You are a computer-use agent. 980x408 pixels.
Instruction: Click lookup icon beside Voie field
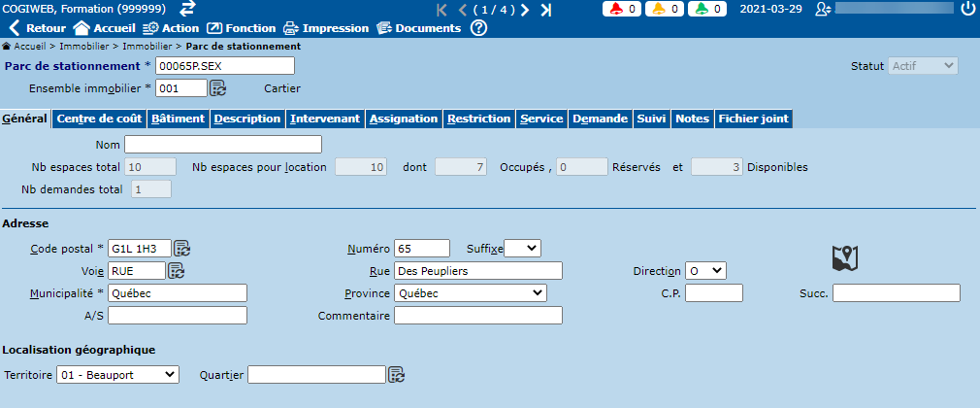[176, 270]
